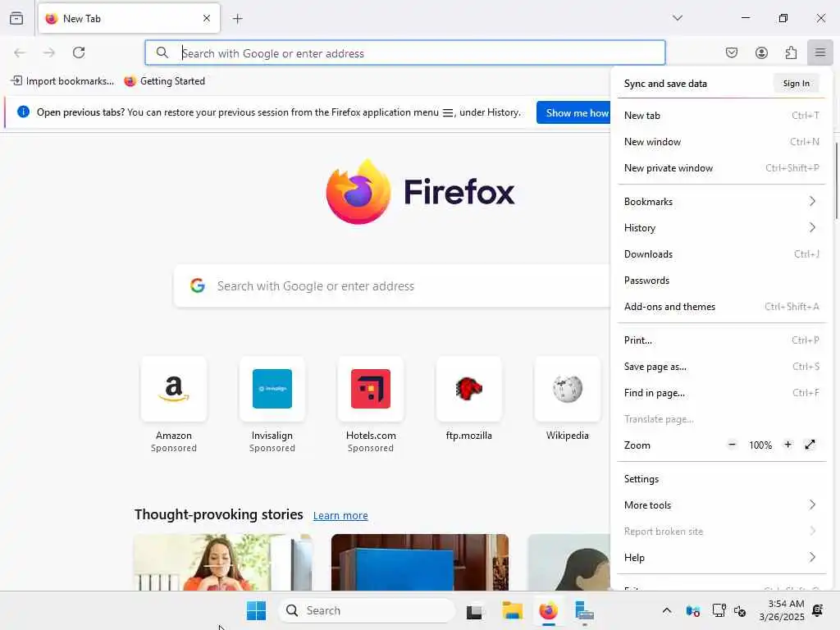Select Print... from the menu
The image size is (840, 630).
(721, 340)
